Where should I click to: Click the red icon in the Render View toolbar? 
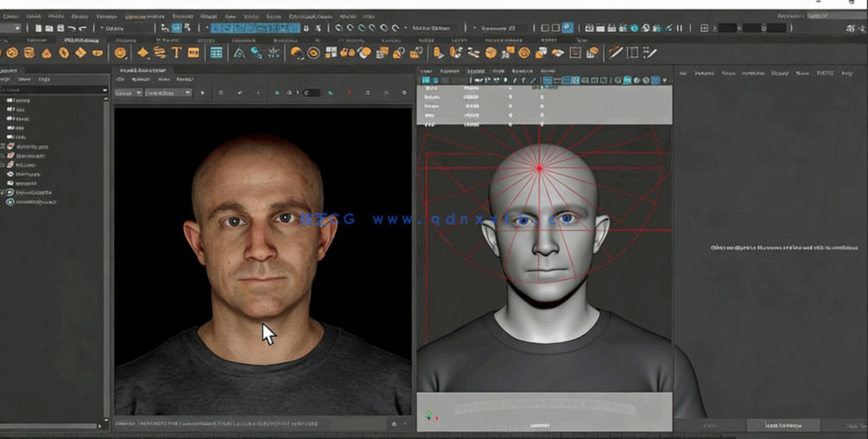tap(349, 92)
